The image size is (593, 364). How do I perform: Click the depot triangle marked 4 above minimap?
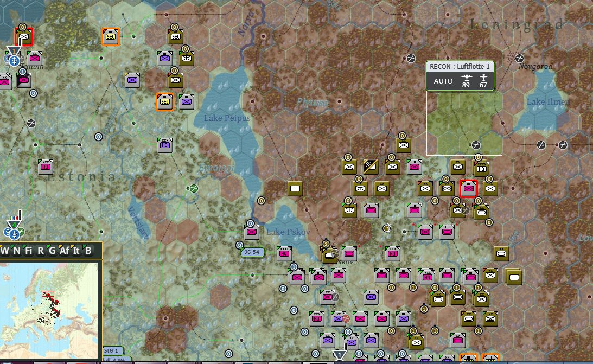(x=14, y=225)
